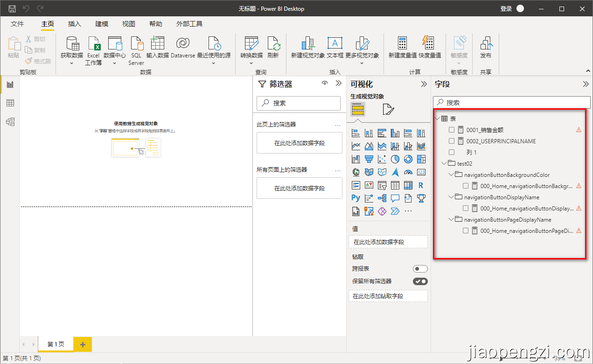
Task: Tick the 000_Home_navigationButtonBackgr... checkbox
Action: point(466,186)
